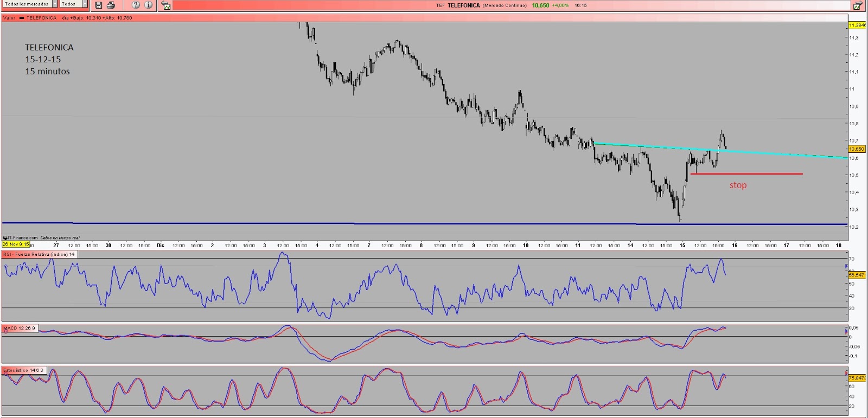This screenshot has width=868, height=418.
Task: Click the yellow 10,650 price marker on axis
Action: [857, 149]
